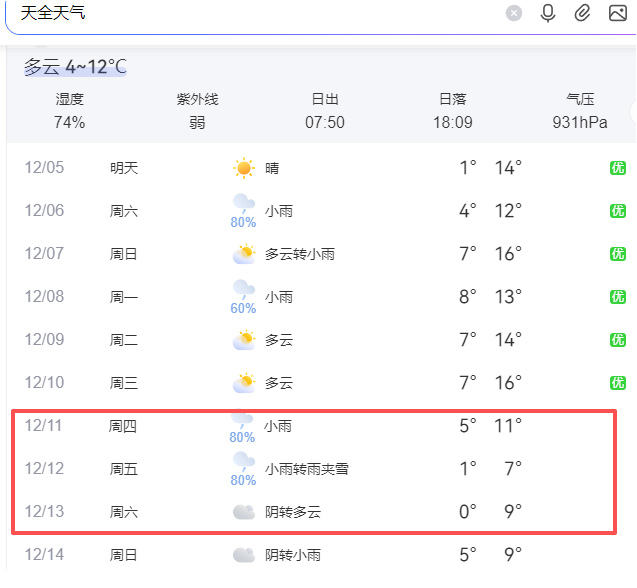Select the 12/11 date cell
The image size is (637, 588).
click(x=43, y=425)
